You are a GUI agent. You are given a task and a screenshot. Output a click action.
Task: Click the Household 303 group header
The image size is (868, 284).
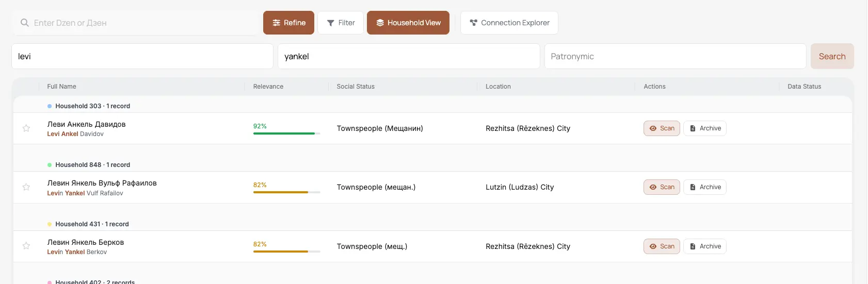[92, 106]
